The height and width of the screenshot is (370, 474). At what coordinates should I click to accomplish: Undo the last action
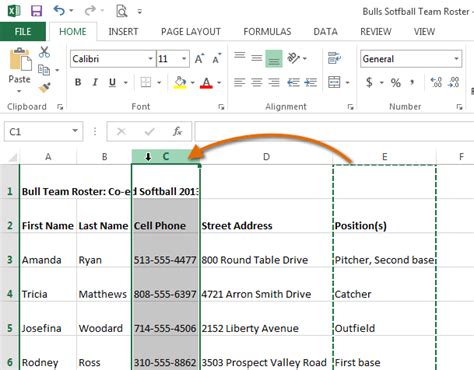click(59, 11)
